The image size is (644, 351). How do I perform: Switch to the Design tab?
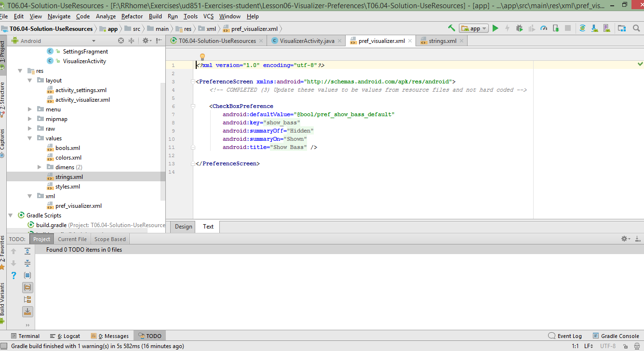click(182, 226)
